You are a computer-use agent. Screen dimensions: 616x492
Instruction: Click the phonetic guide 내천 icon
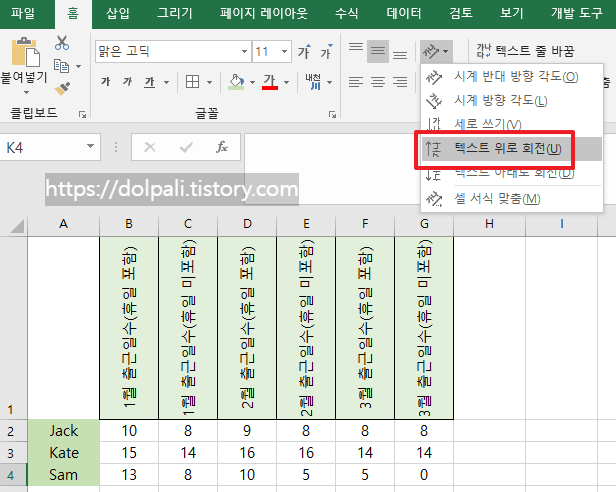point(313,82)
